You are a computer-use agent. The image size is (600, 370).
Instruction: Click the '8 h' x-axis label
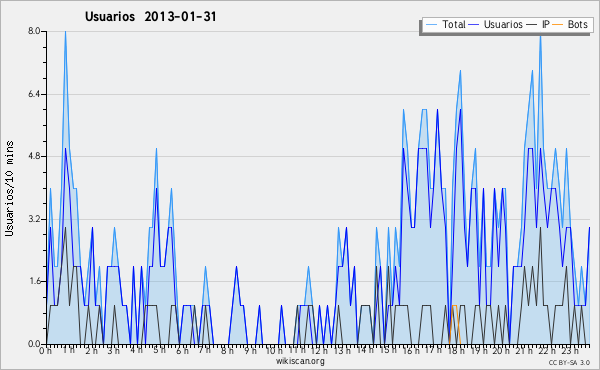tap(227, 351)
